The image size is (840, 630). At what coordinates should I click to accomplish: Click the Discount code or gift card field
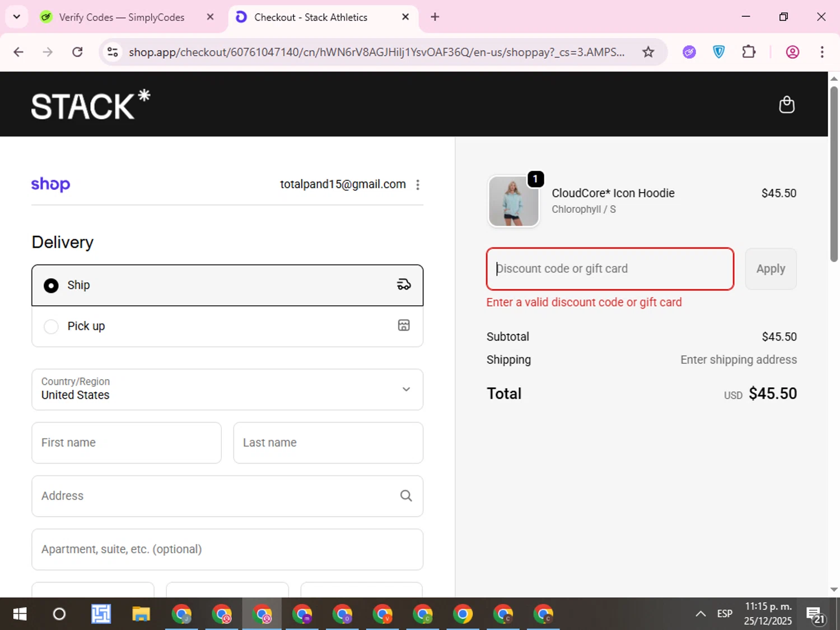610,269
